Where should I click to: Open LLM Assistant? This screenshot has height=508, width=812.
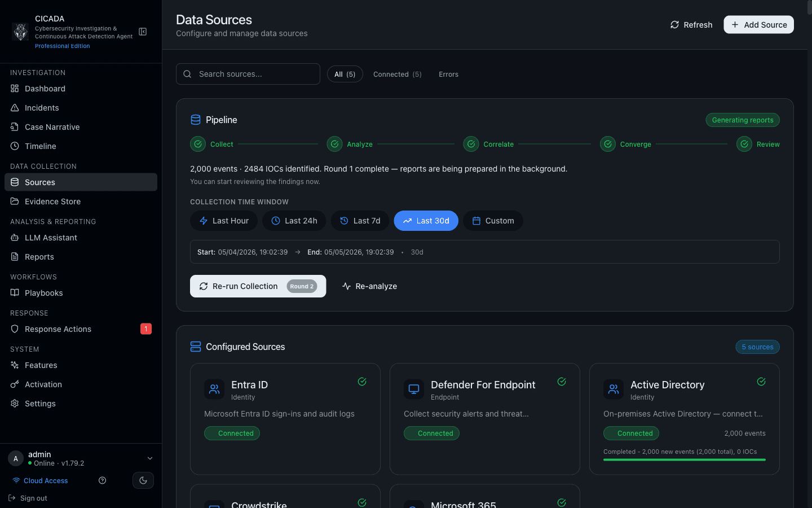tap(81, 238)
